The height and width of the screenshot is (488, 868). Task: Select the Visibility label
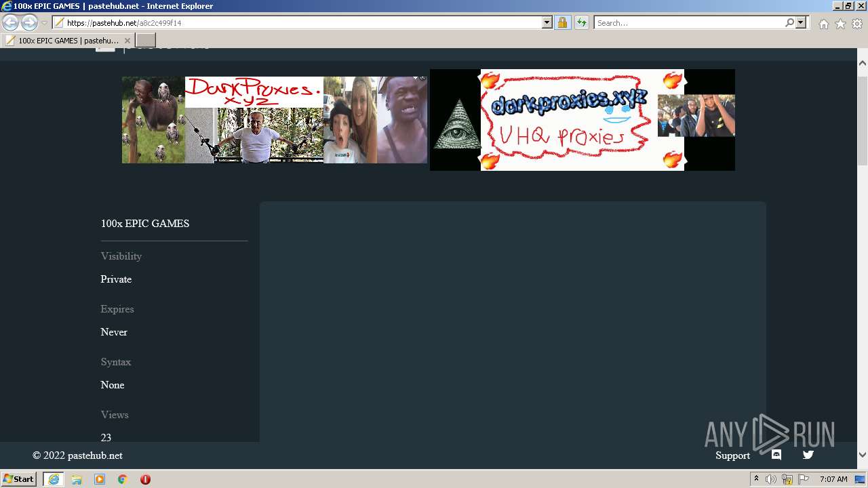click(121, 256)
